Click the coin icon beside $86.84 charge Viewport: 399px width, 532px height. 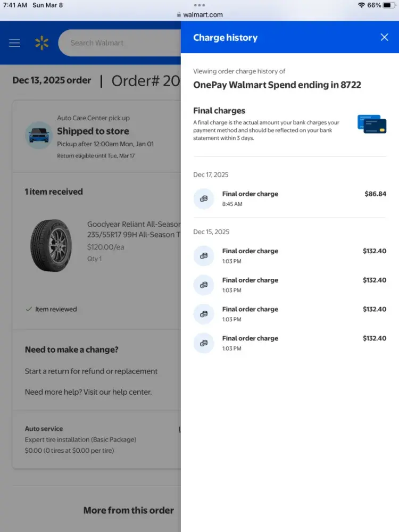pos(203,199)
